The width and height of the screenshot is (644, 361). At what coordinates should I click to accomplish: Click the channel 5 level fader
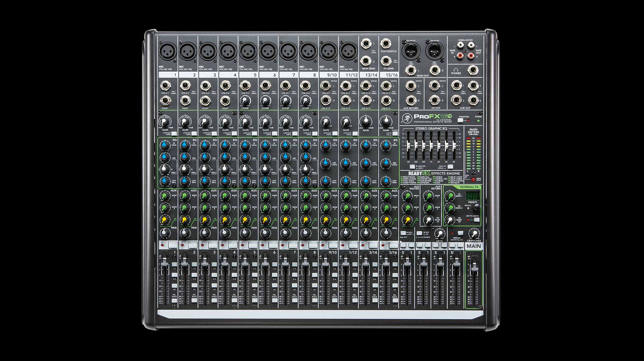245,261
